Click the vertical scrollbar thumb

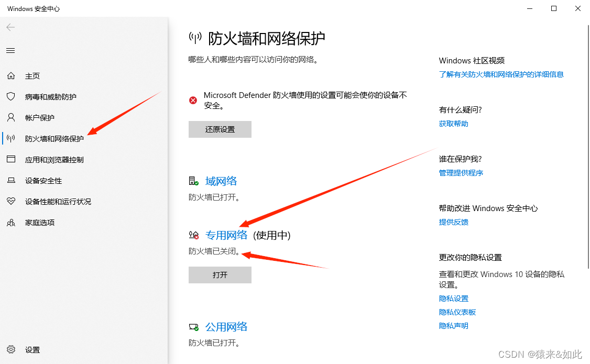pyautogui.click(x=588, y=147)
